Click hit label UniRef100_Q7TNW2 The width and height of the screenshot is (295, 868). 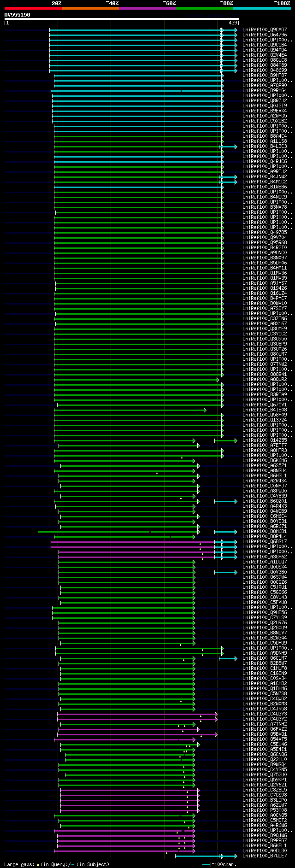(265, 364)
